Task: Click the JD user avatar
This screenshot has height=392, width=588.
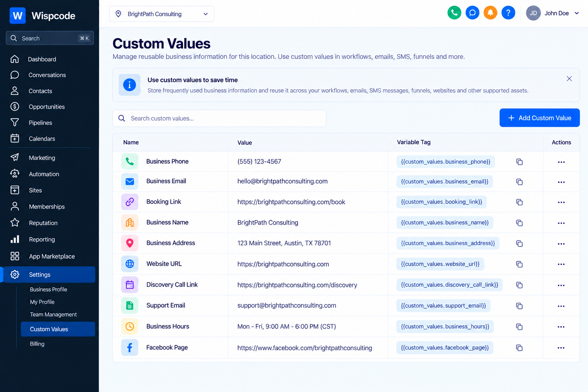Action: 533,13
